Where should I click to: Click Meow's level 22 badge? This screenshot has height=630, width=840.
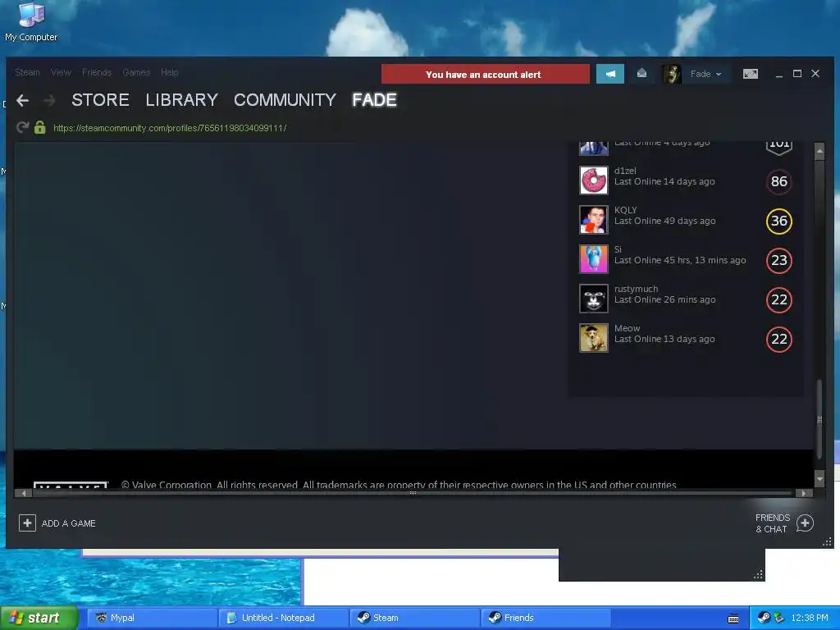(x=779, y=339)
